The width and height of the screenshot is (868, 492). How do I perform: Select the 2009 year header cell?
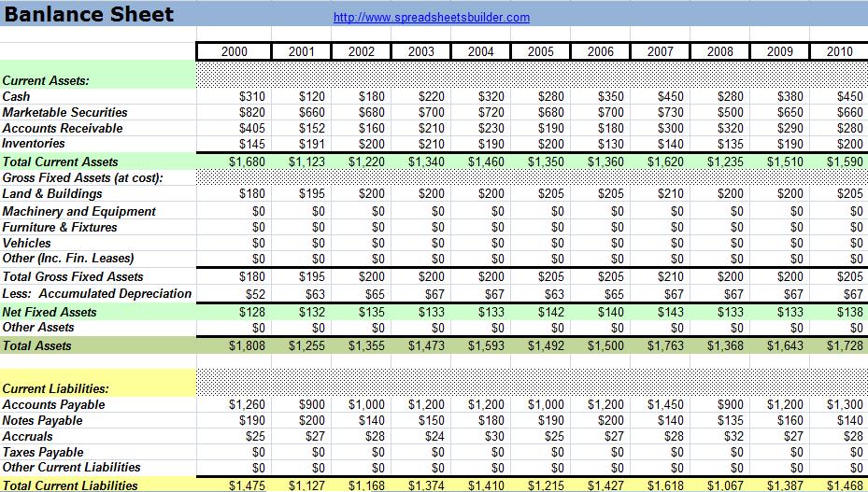tap(780, 51)
